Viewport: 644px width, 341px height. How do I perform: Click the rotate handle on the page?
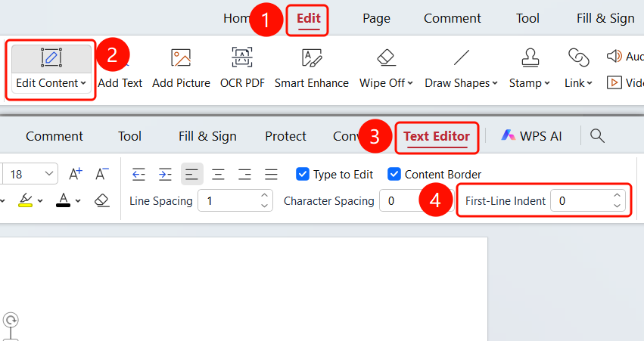(x=11, y=320)
